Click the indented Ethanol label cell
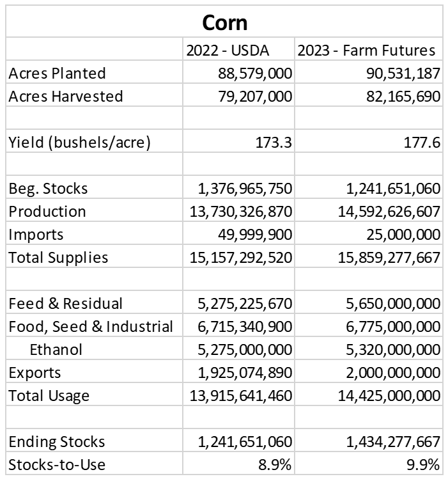 click(x=56, y=349)
